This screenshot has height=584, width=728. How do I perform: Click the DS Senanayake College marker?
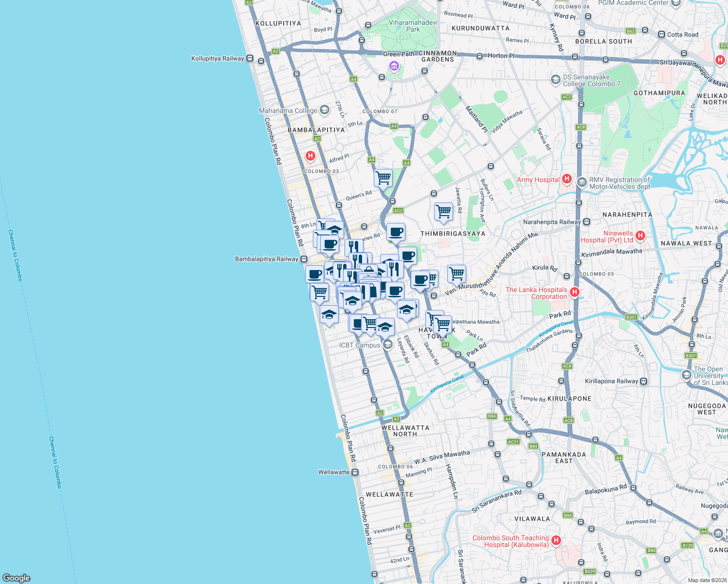(x=555, y=80)
